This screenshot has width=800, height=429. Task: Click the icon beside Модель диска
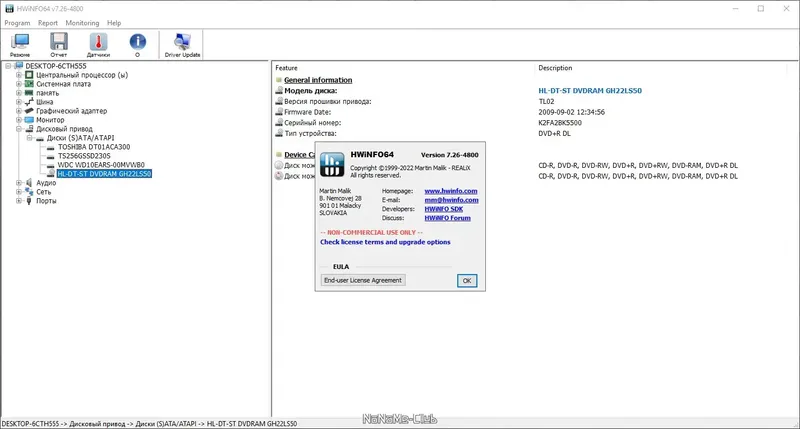[x=279, y=90]
